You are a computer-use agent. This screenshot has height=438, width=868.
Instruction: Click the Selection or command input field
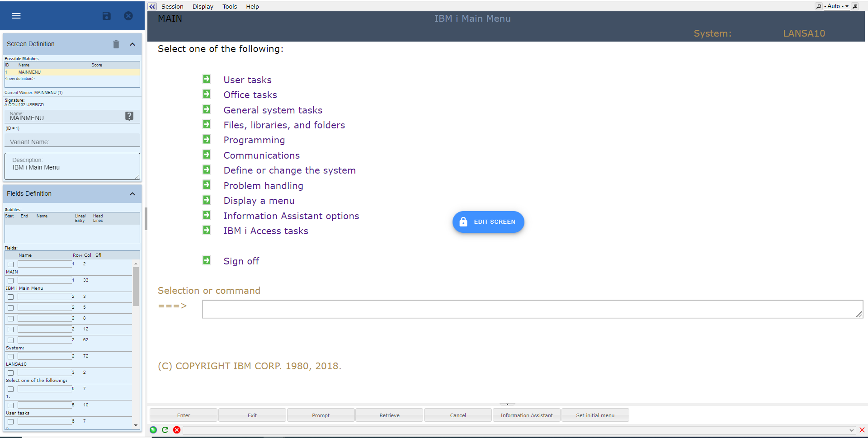[529, 309]
